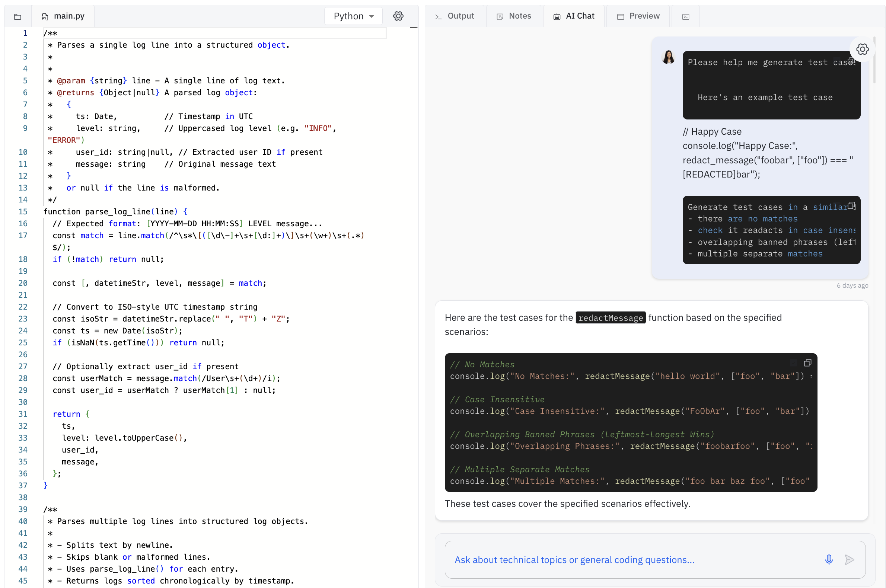Switch to the Notes tab
This screenshot has width=886, height=588.
(513, 16)
